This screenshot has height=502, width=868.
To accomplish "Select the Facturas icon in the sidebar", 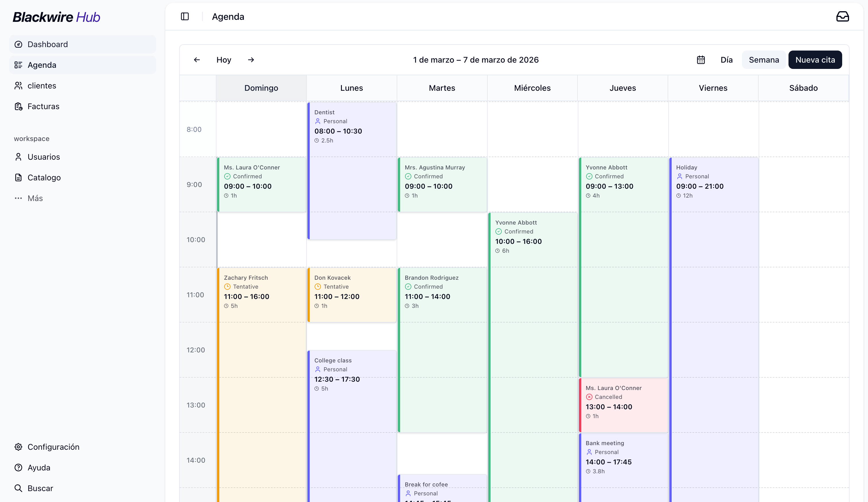I will click(18, 106).
